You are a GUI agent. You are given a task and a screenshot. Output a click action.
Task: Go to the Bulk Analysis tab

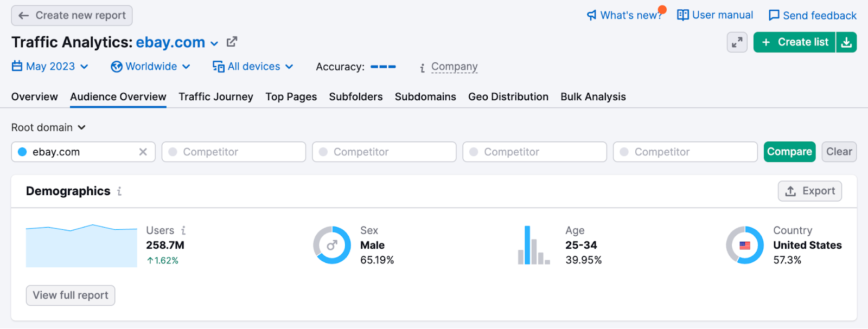(593, 96)
